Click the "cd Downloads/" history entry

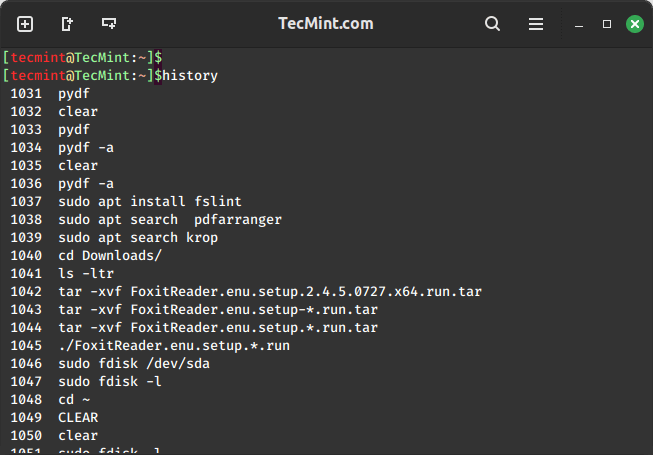tap(109, 255)
